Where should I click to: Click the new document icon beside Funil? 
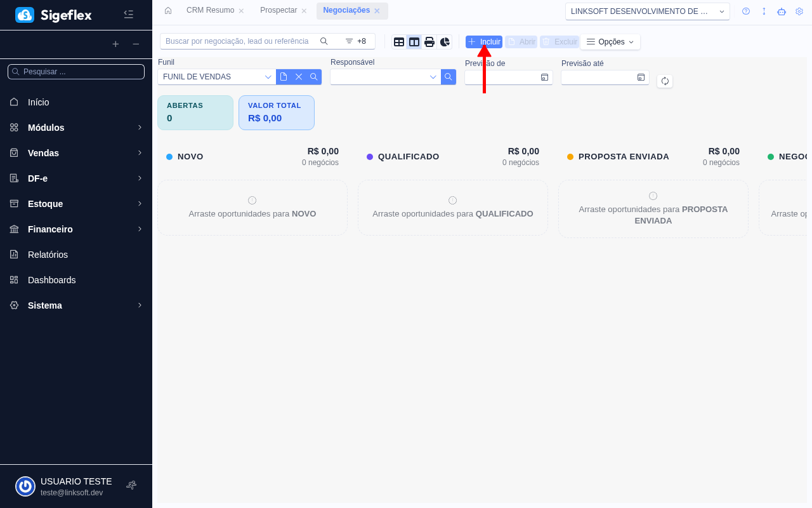pyautogui.click(x=283, y=76)
